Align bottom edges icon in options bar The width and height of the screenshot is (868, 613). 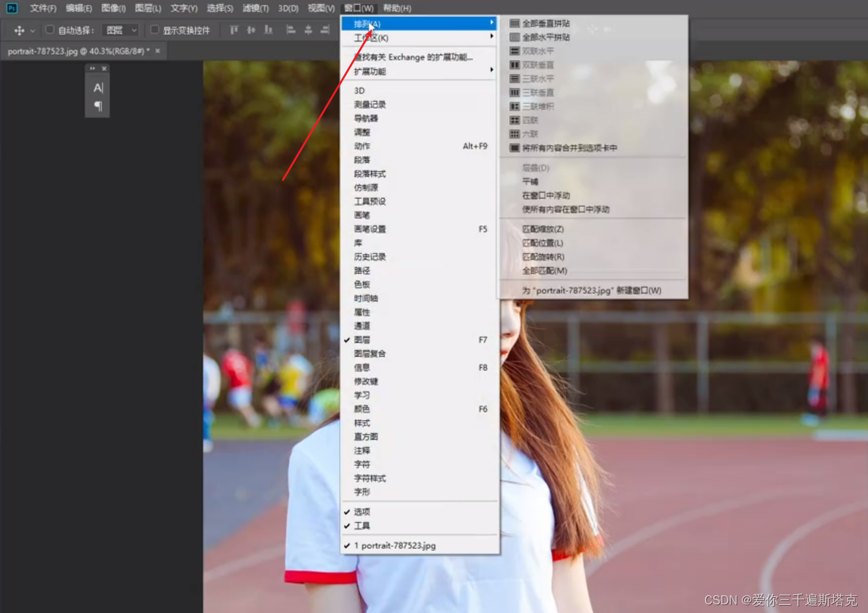coord(268,30)
